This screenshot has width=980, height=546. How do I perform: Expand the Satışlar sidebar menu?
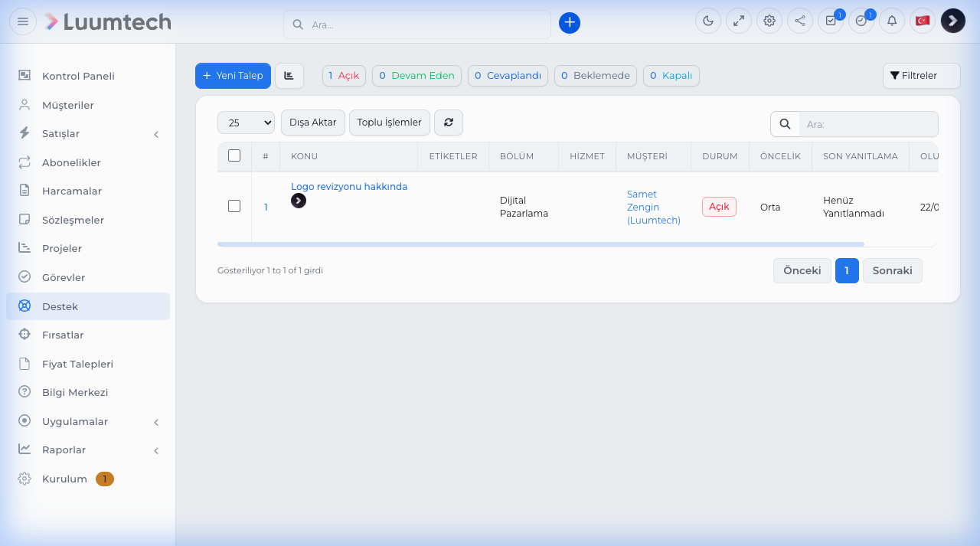tap(88, 134)
